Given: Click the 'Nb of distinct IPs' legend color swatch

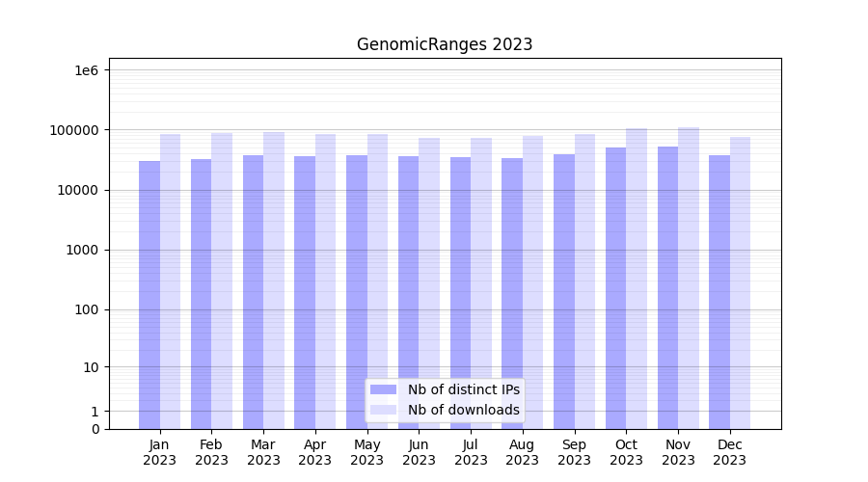Looking at the screenshot, I should (x=384, y=389).
